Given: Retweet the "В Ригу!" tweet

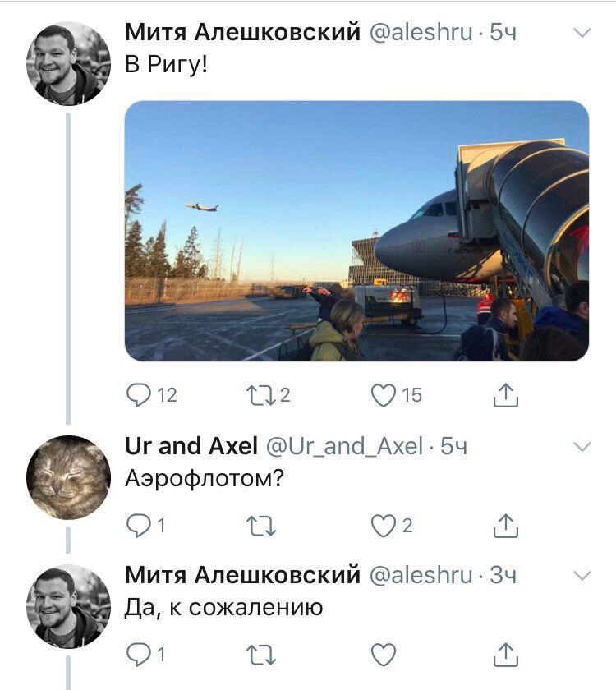Looking at the screenshot, I should [x=261, y=395].
